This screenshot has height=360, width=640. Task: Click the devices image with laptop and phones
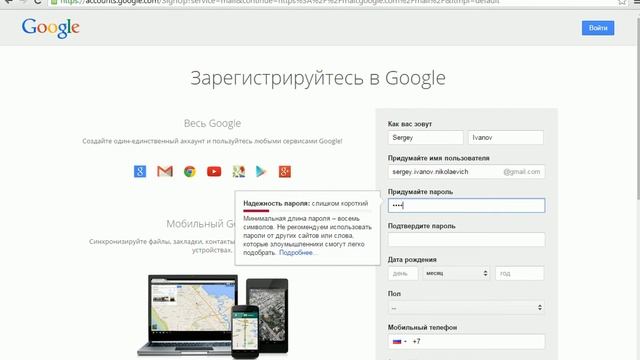[x=213, y=316]
